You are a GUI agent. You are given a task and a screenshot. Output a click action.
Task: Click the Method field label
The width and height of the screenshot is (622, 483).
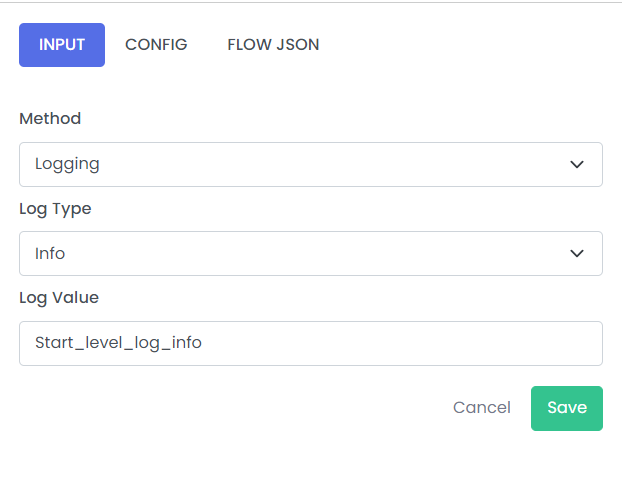tap(50, 119)
